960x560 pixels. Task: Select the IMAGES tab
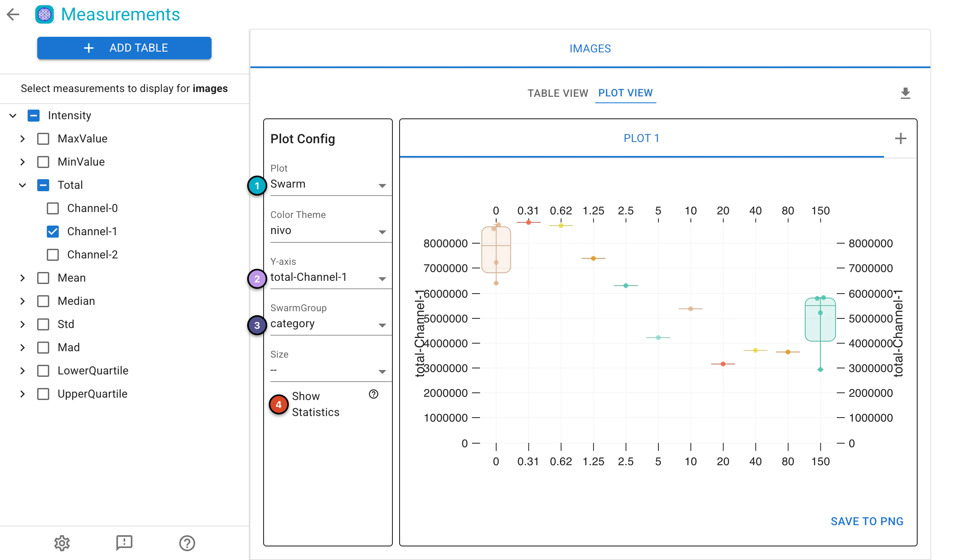(590, 48)
